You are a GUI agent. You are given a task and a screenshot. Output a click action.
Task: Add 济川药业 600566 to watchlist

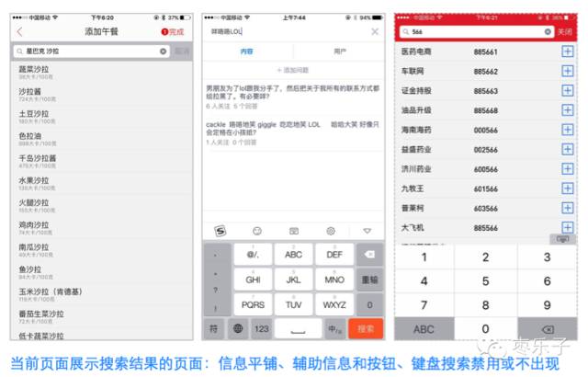pyautogui.click(x=568, y=169)
